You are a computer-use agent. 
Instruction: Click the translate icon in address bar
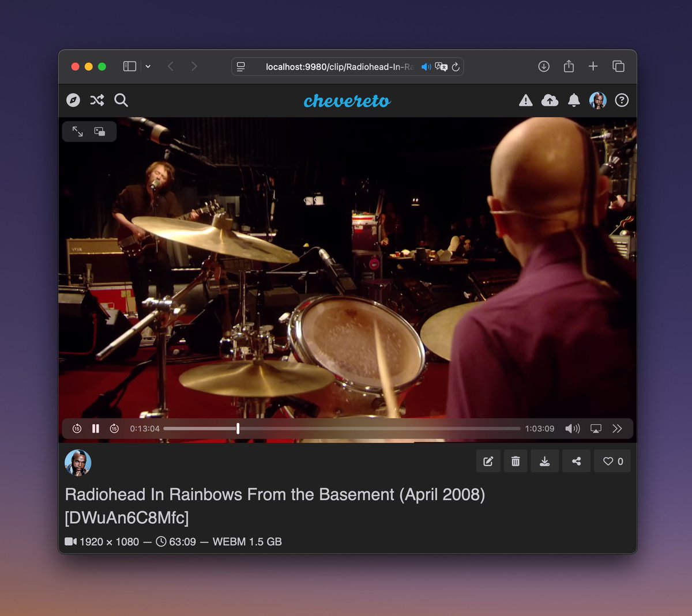click(x=441, y=67)
